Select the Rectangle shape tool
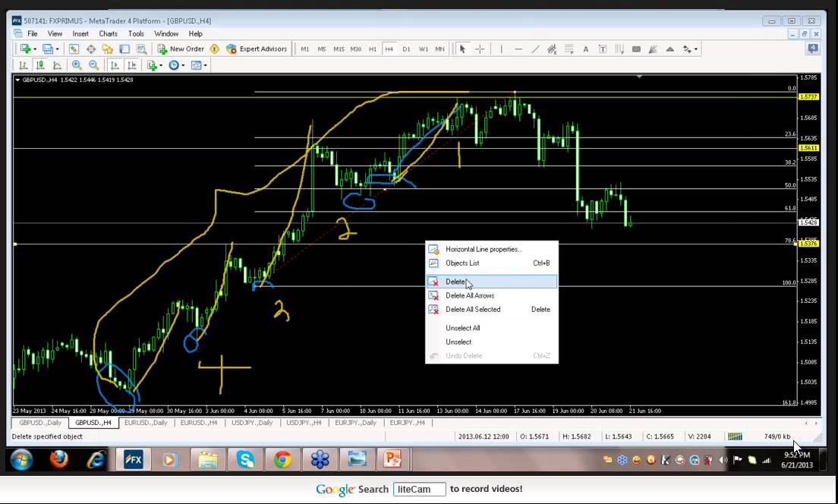838x504 pixels. coord(637,49)
